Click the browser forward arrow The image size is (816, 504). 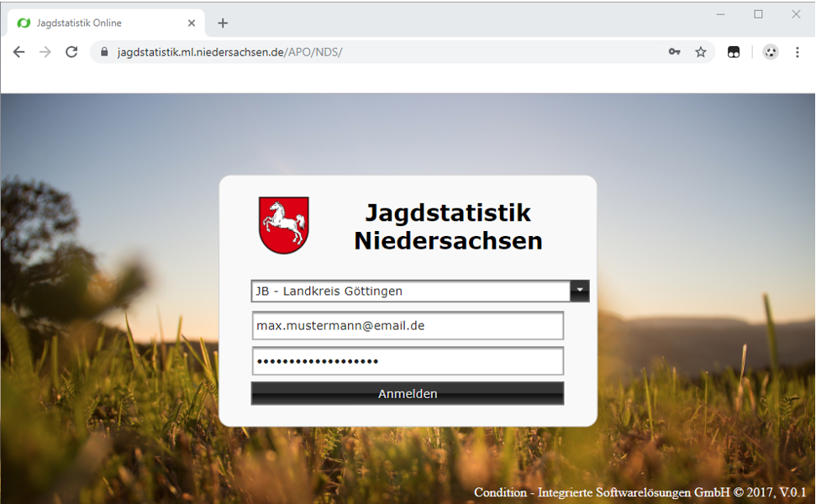click(45, 52)
